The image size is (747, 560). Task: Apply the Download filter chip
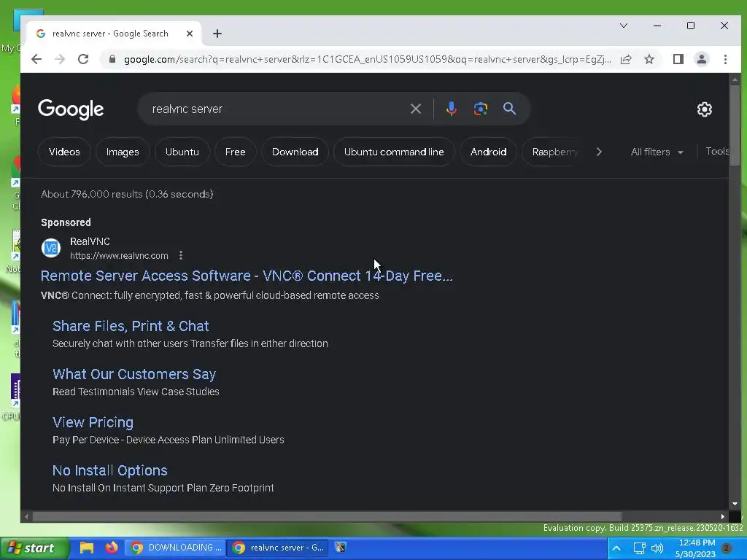click(295, 152)
